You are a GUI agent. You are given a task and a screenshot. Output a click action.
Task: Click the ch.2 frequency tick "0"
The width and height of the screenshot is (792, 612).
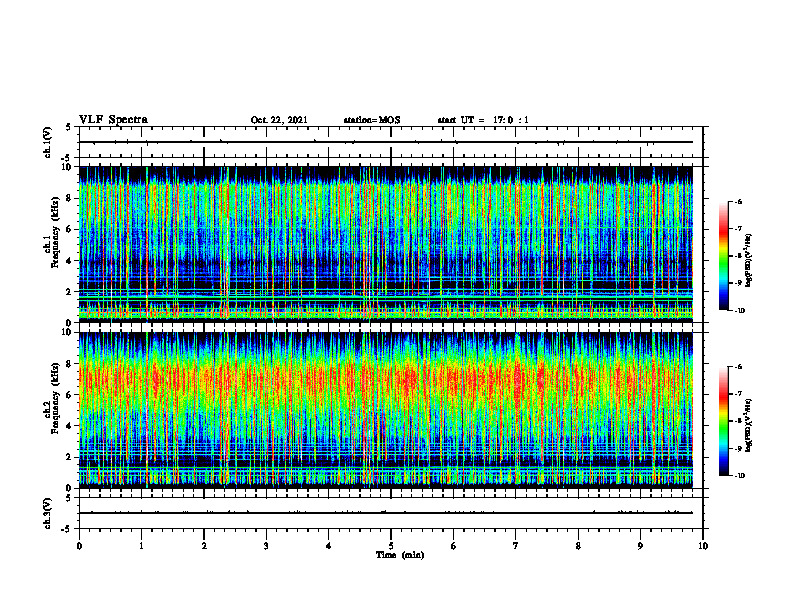click(70, 488)
